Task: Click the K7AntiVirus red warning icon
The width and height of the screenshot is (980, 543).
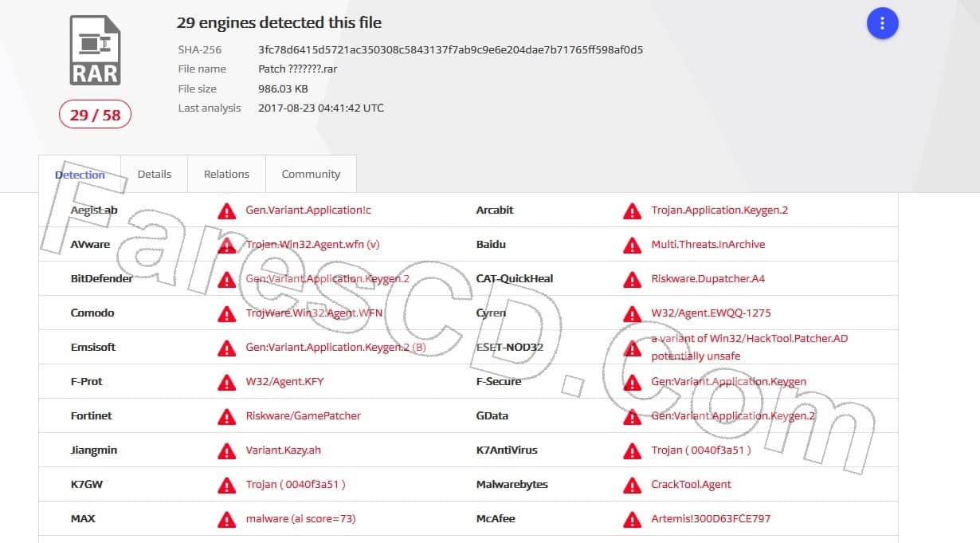Action: click(x=633, y=451)
